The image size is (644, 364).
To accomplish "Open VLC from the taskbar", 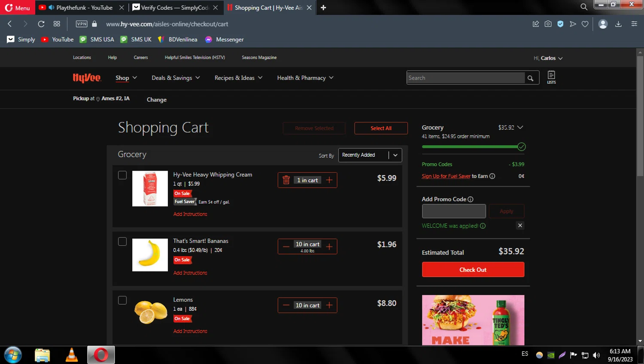I will (x=71, y=355).
